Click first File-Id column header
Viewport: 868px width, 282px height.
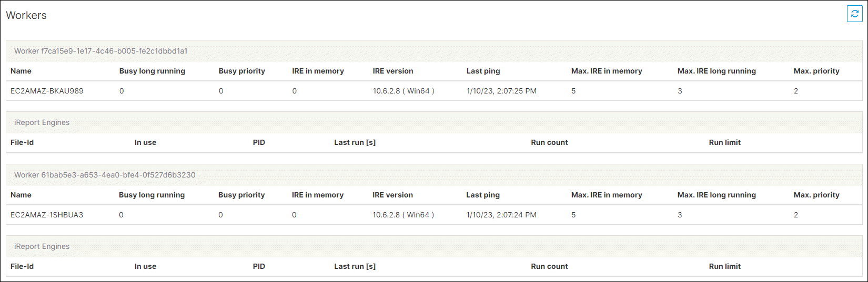(22, 142)
